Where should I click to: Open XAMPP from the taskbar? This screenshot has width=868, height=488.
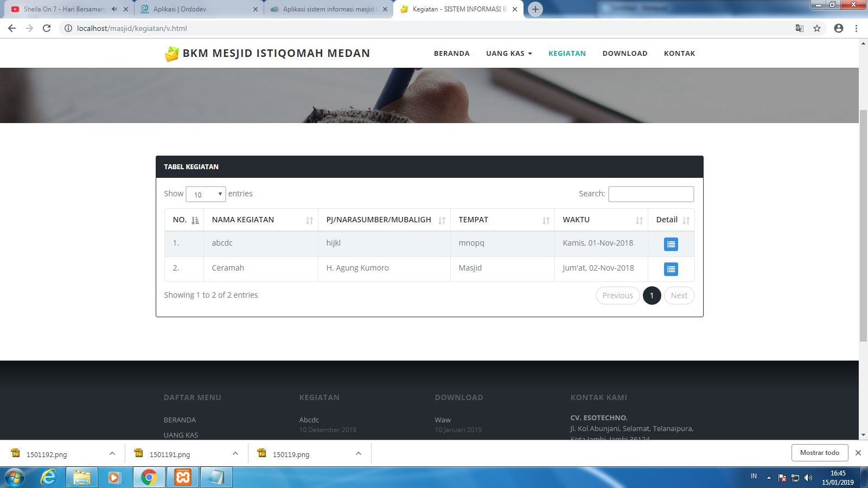[183, 477]
